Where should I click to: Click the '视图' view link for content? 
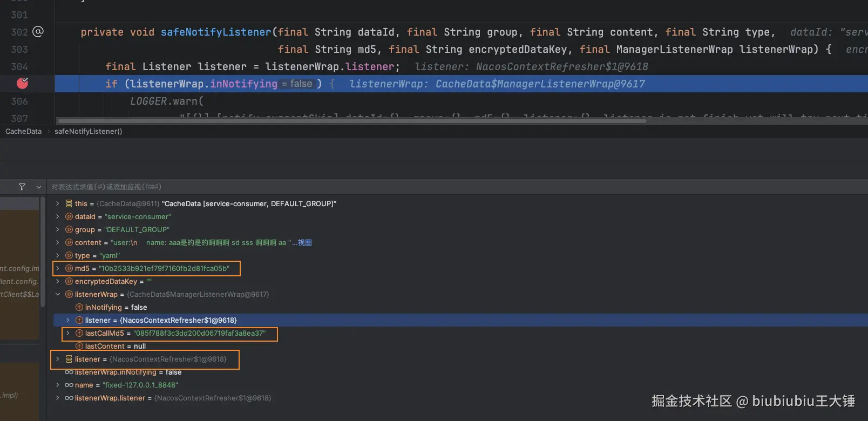pos(304,242)
